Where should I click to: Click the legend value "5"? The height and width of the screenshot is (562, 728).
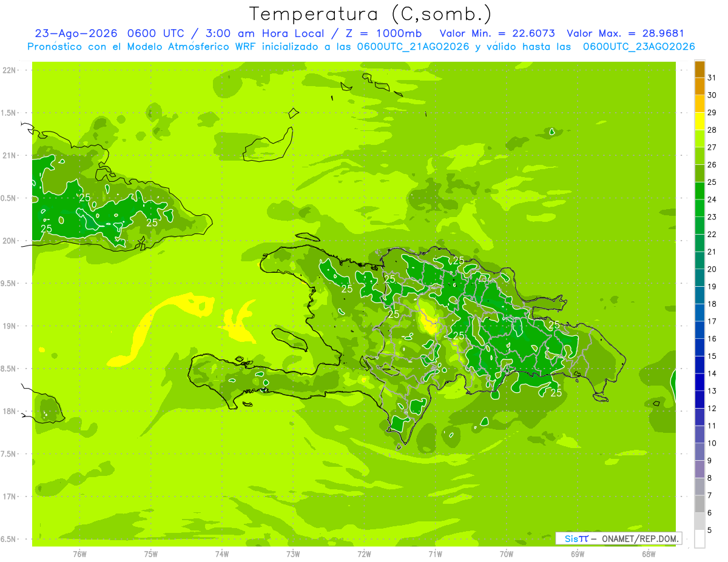point(710,530)
